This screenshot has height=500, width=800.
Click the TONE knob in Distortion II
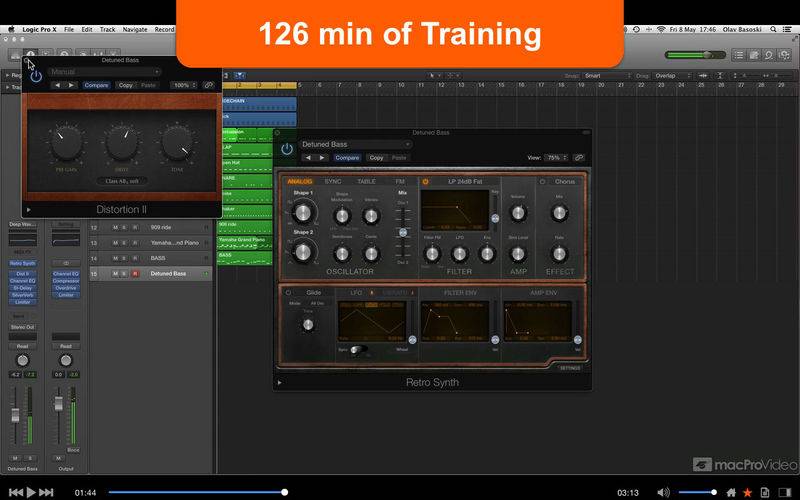[177, 143]
